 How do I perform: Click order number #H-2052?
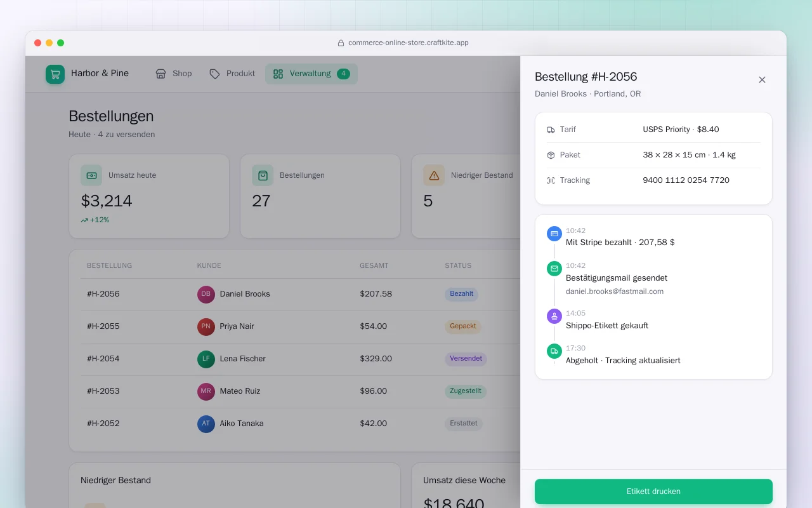[x=103, y=424]
